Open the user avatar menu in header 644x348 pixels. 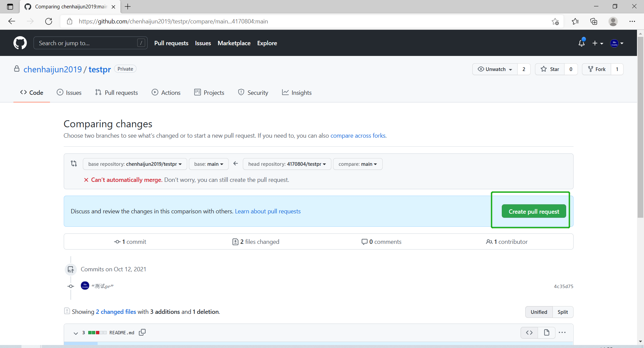tap(617, 43)
